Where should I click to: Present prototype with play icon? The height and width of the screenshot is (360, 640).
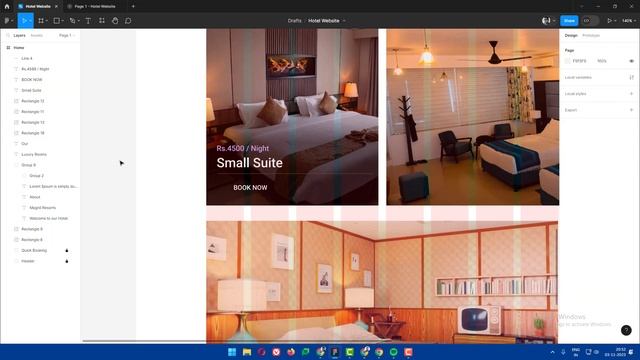(x=609, y=20)
